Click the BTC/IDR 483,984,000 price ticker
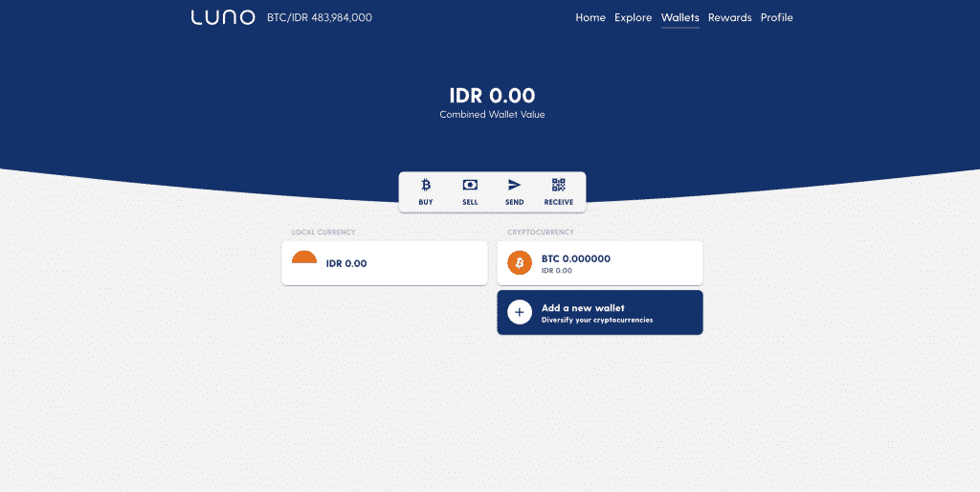This screenshot has width=980, height=492. click(x=320, y=17)
